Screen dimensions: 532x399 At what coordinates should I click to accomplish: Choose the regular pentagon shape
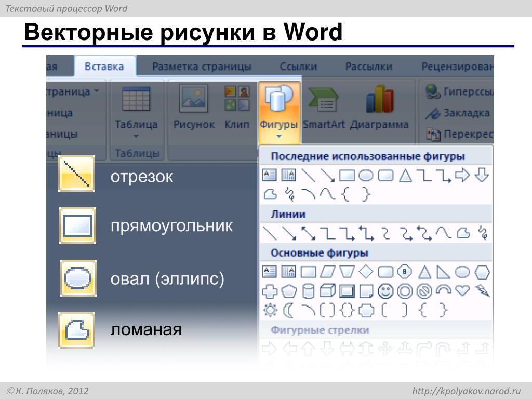(289, 291)
